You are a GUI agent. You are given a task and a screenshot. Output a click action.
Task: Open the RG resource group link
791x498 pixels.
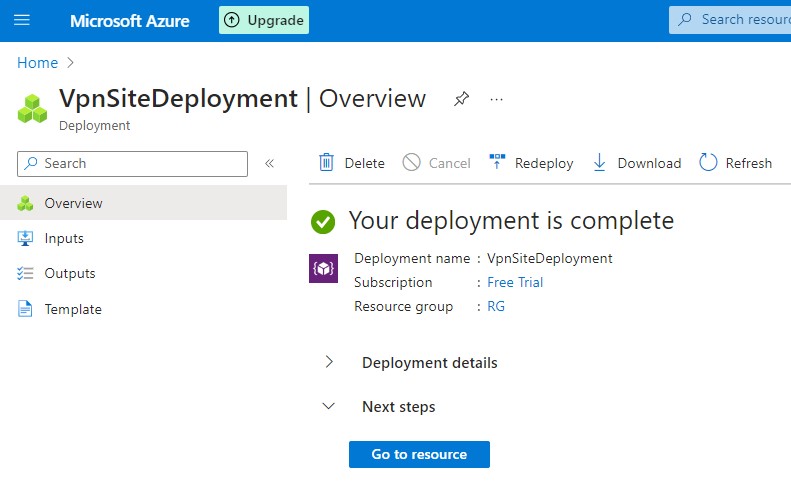496,306
